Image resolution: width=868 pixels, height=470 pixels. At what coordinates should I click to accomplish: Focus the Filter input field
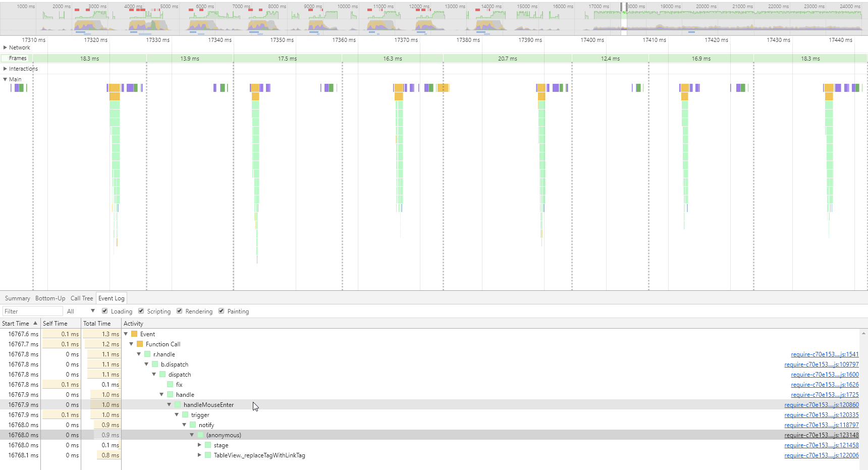click(x=33, y=311)
